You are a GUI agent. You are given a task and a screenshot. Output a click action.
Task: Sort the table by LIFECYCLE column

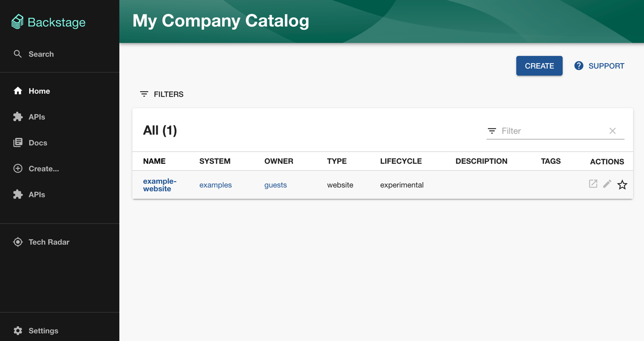click(401, 161)
